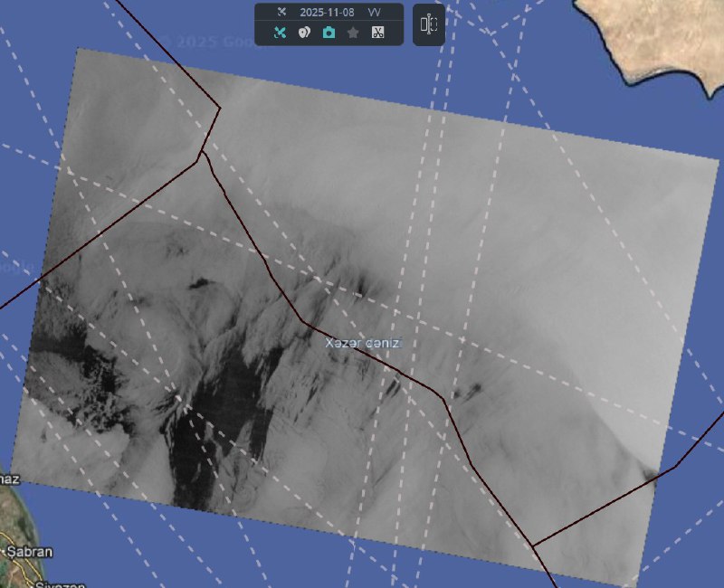Toggle the star favorite icon
The image size is (724, 588).
point(354,33)
